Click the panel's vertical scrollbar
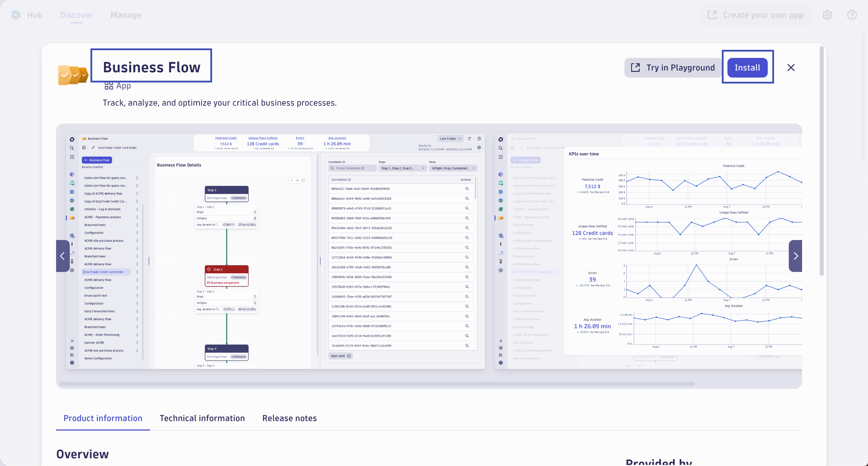868x466 pixels. (821, 161)
